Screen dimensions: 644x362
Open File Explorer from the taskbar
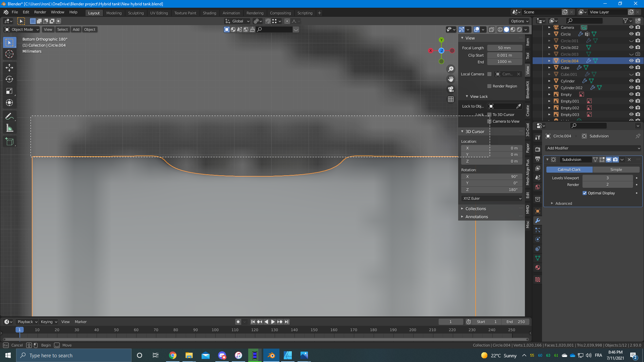click(x=189, y=355)
